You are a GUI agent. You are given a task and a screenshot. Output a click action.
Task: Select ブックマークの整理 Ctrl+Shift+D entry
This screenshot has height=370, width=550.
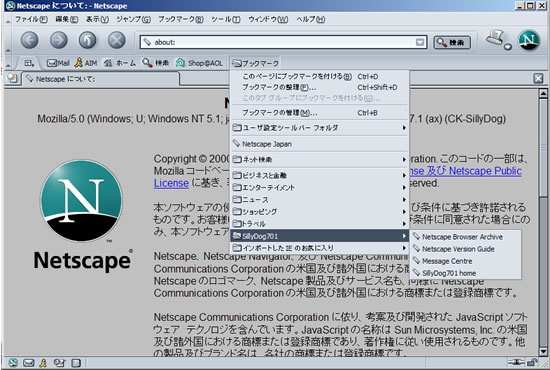pyautogui.click(x=320, y=87)
